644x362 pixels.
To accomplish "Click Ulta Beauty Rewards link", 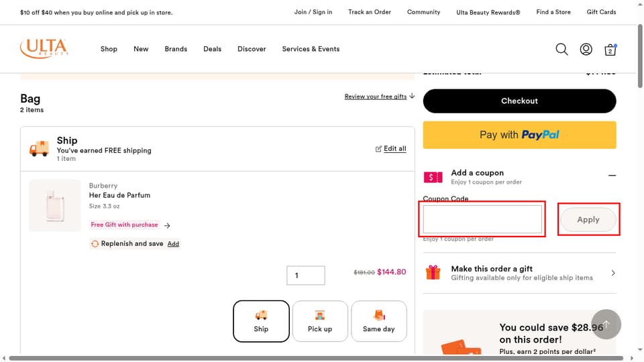I will (488, 12).
